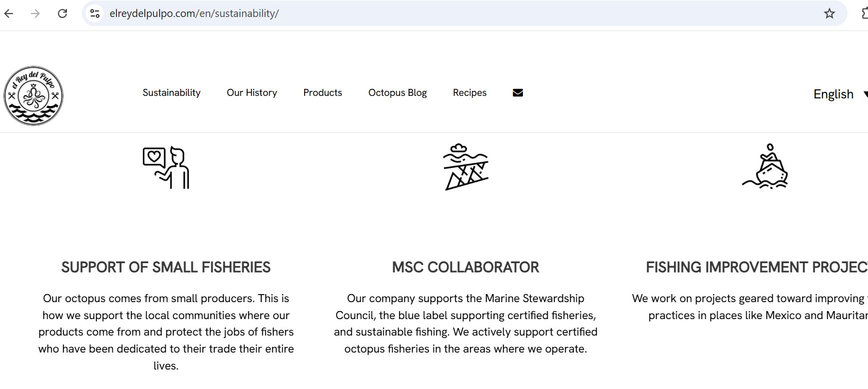The height and width of the screenshot is (389, 868).
Task: Click the El Rey del Pulpo logo
Action: (33, 96)
